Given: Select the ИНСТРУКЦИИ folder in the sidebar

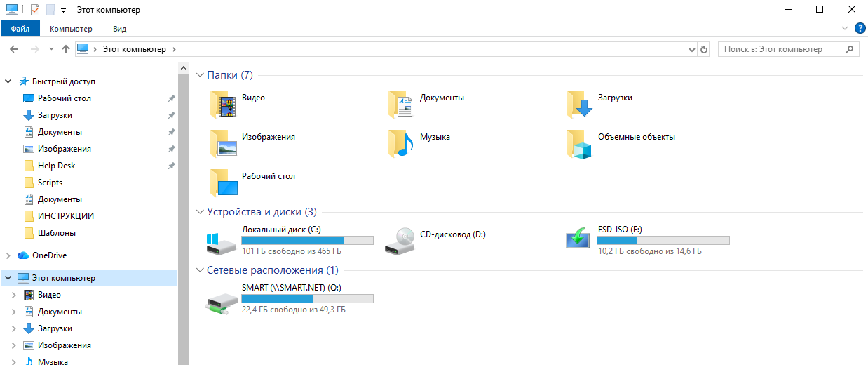Looking at the screenshot, I should click(x=65, y=216).
